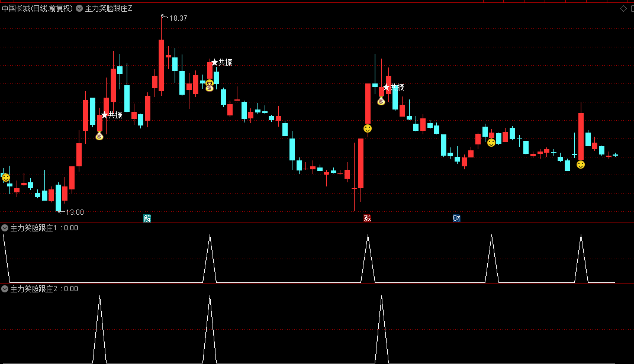Click the rightmost ★共振 signal label

[394, 88]
